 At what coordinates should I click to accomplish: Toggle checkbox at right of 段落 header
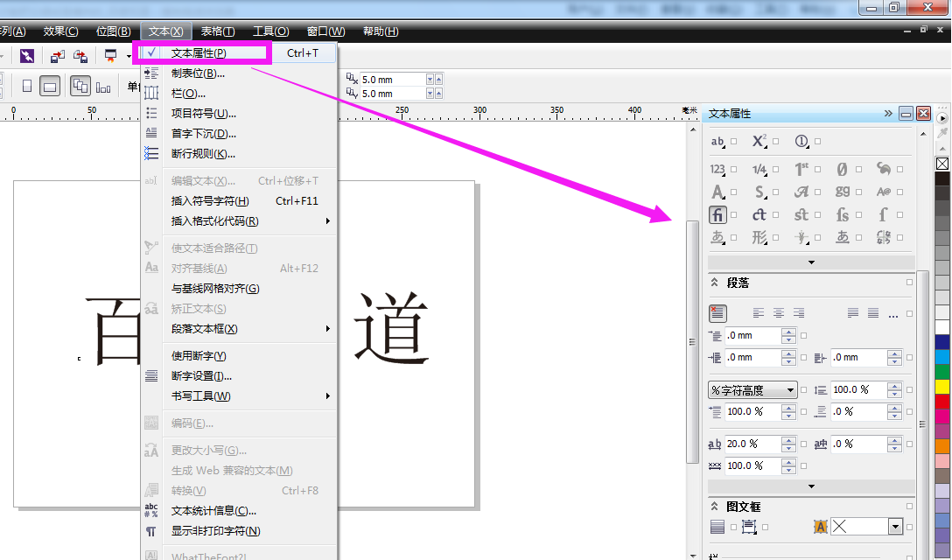point(910,283)
